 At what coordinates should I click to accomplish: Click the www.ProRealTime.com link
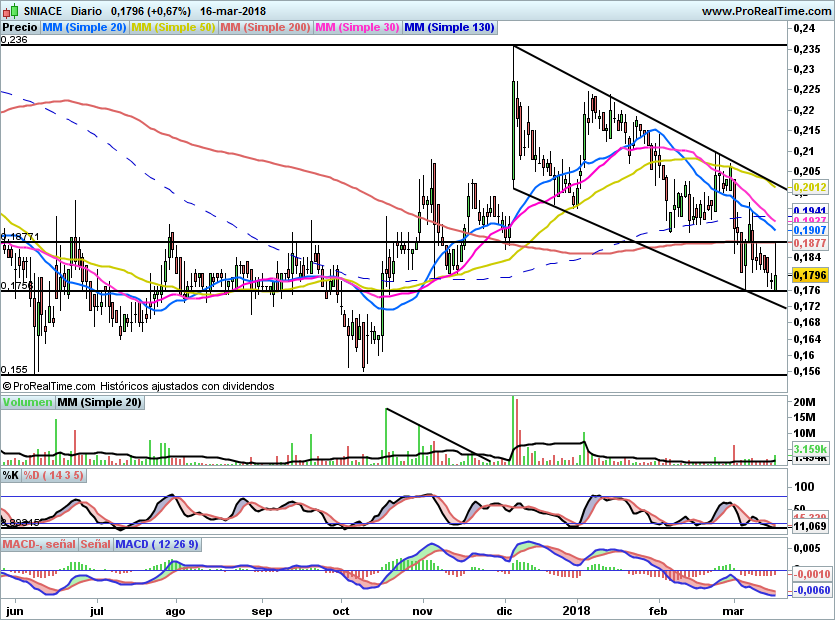tap(766, 11)
